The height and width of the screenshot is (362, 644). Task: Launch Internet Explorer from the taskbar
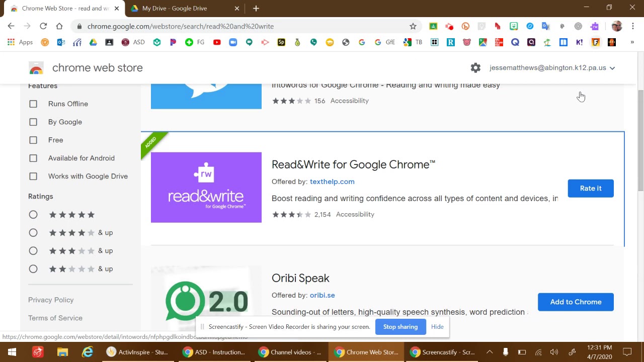click(88, 352)
